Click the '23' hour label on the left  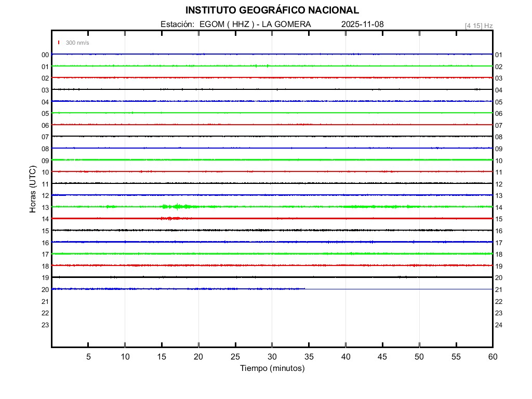45,325
